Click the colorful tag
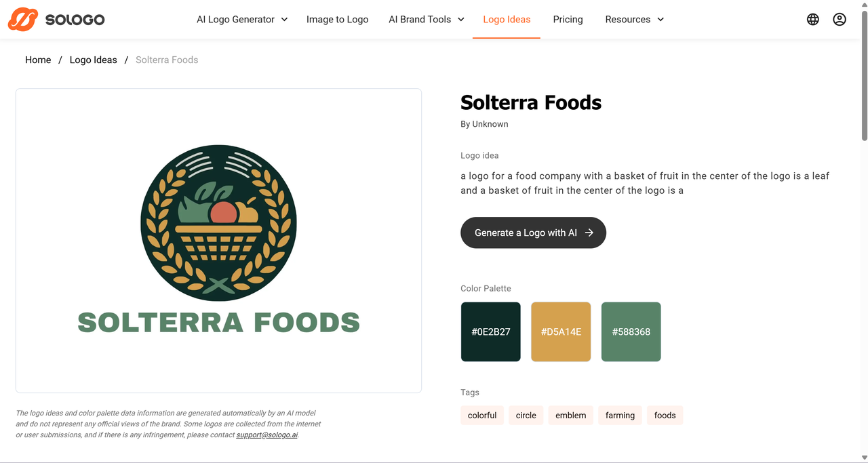This screenshot has width=868, height=463. click(482, 416)
